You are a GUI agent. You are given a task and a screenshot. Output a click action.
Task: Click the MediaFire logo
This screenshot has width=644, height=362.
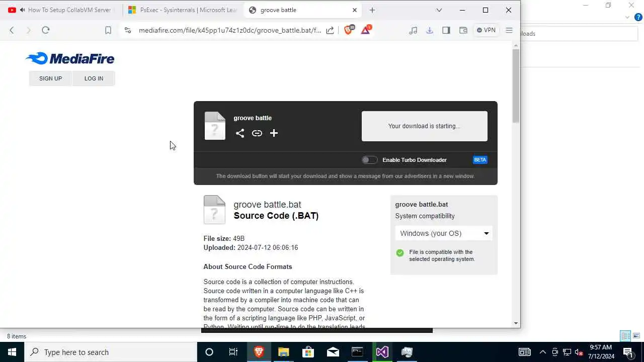coord(70,58)
